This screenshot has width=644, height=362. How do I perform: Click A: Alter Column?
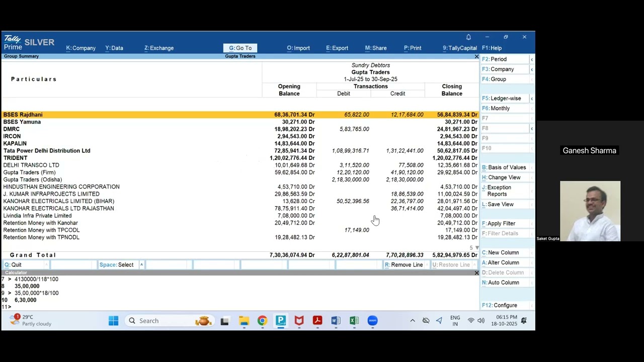[x=504, y=263]
